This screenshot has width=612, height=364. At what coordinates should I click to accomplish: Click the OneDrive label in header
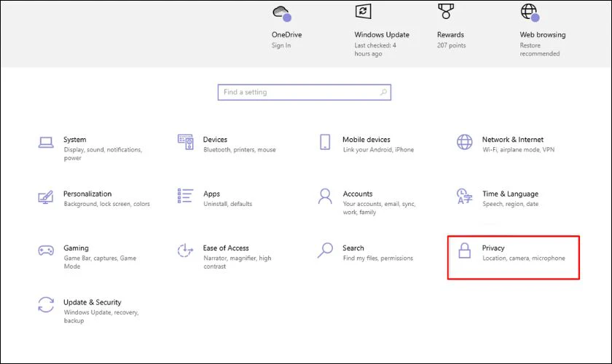click(287, 35)
